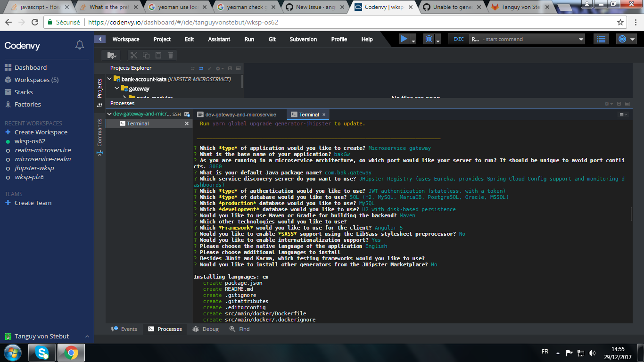Collapse all in Projects Explorer

(x=210, y=68)
